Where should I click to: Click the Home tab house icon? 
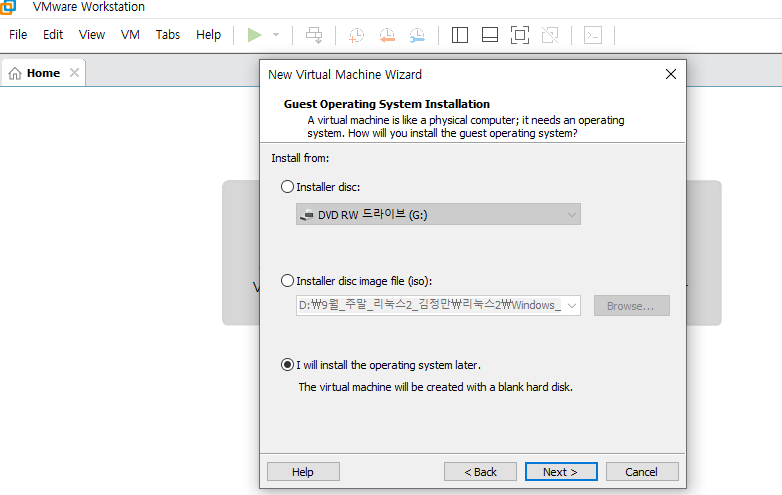(15, 73)
